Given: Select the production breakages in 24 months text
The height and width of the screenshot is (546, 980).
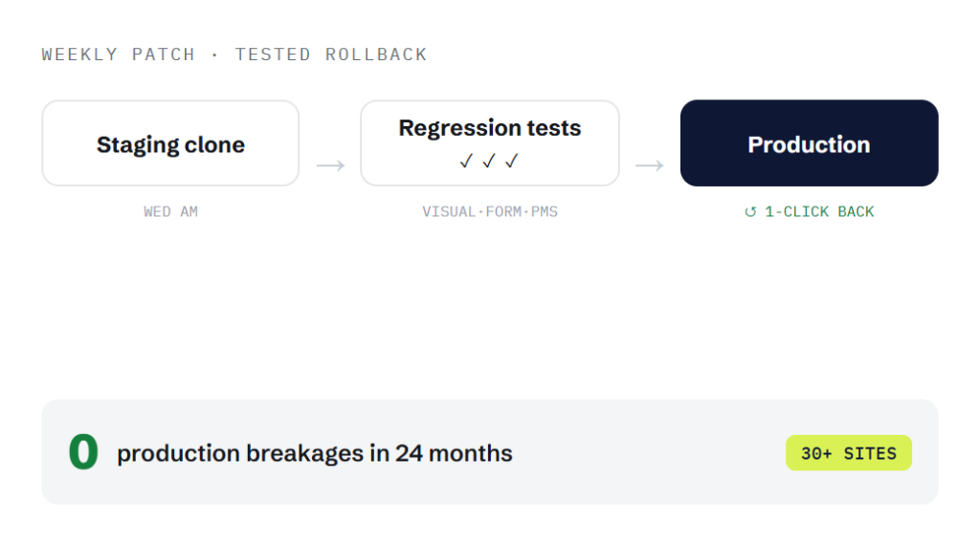Looking at the screenshot, I should 314,453.
